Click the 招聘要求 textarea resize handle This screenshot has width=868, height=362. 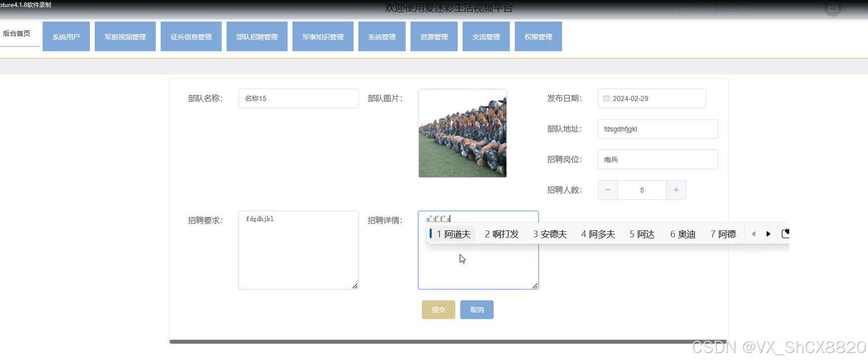(355, 286)
